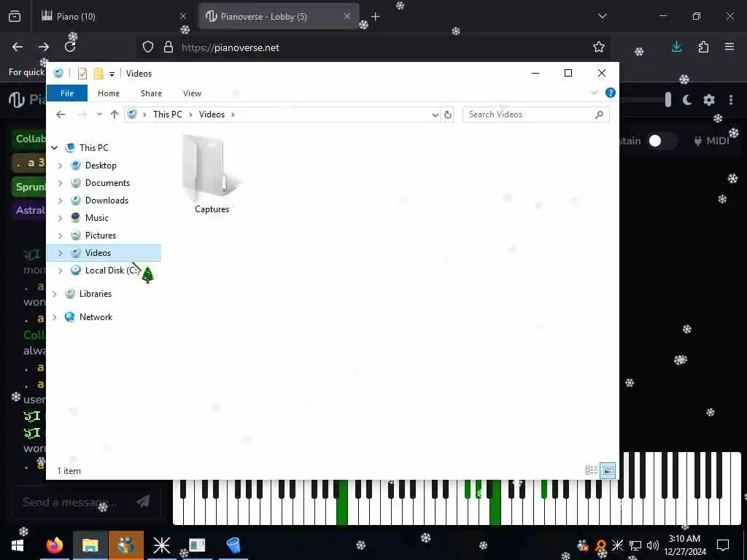Open the Windows Start menu
Viewport: 747px width, 560px height.
(18, 545)
